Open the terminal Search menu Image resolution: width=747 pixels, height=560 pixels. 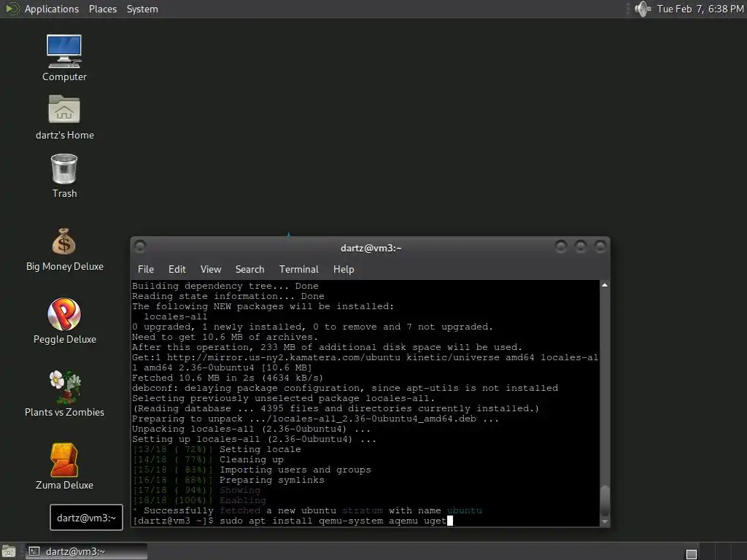click(x=249, y=269)
